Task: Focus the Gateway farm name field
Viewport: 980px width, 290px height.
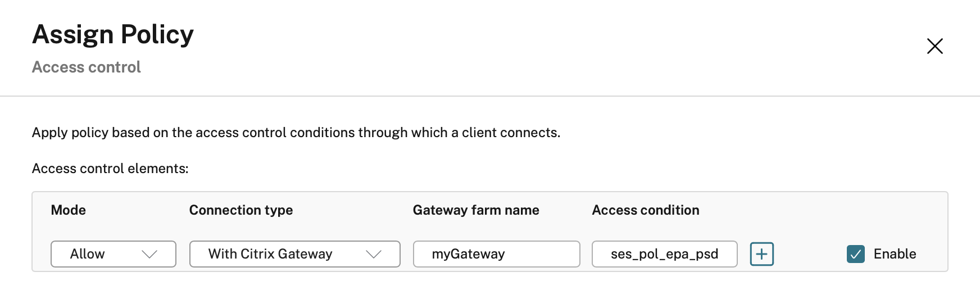Action: (496, 254)
